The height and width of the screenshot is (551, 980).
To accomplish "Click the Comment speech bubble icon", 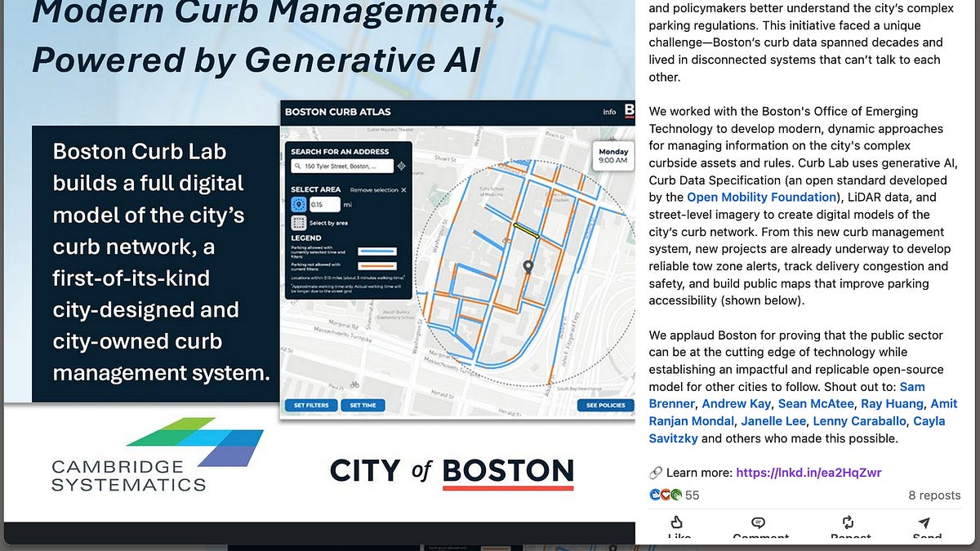I will coord(759,522).
